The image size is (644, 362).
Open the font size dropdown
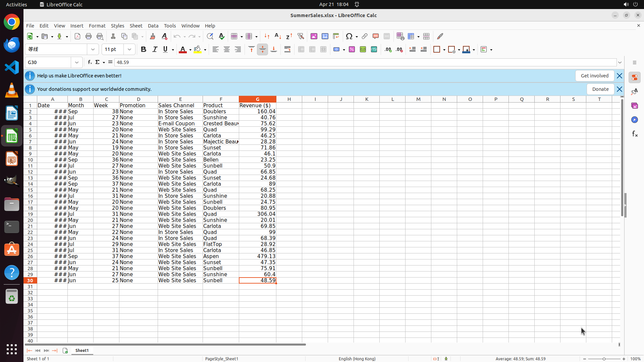coord(129,50)
